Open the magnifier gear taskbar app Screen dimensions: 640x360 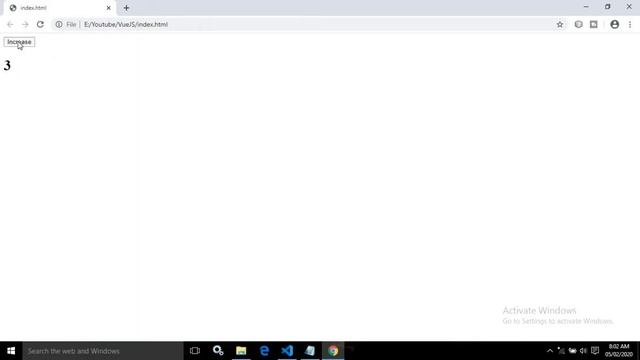[218, 351]
